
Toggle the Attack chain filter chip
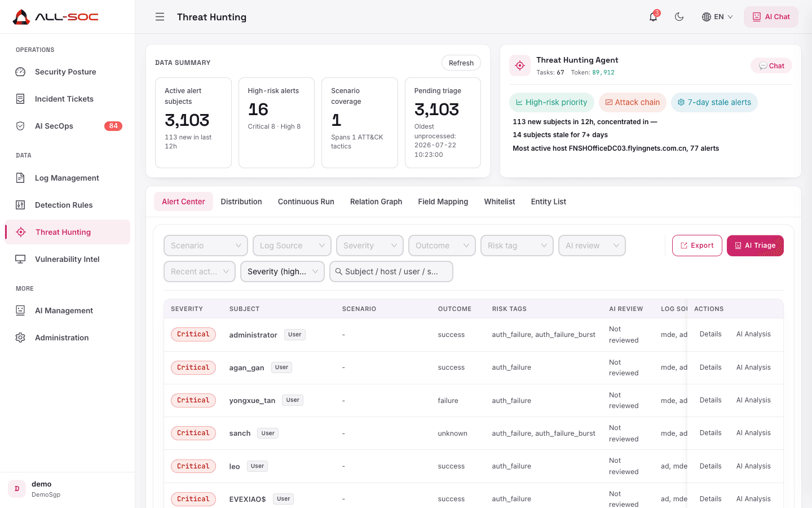633,102
